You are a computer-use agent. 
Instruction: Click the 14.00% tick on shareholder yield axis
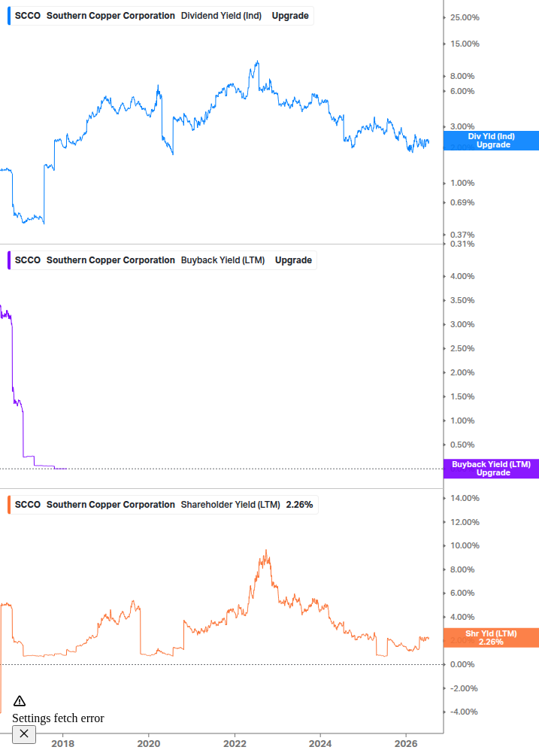[x=465, y=499]
